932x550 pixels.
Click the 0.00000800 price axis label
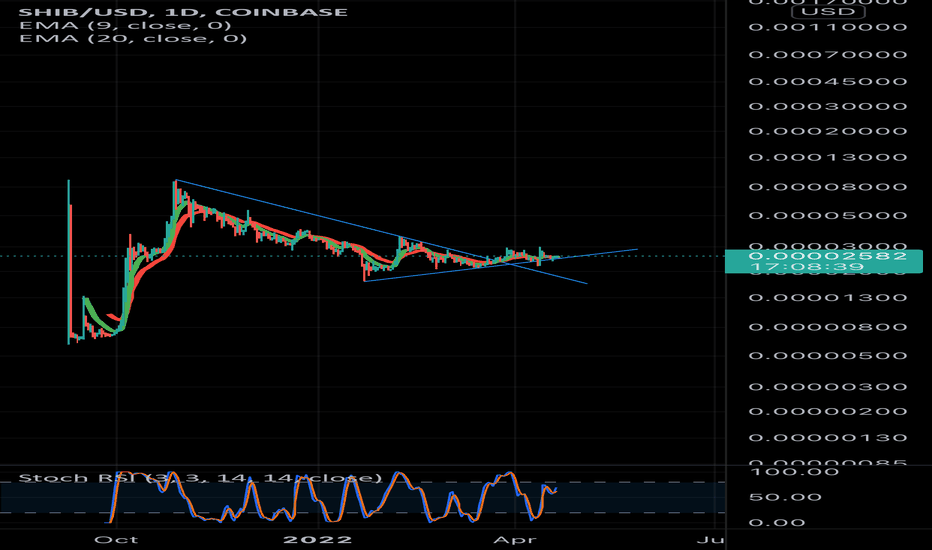(x=827, y=327)
